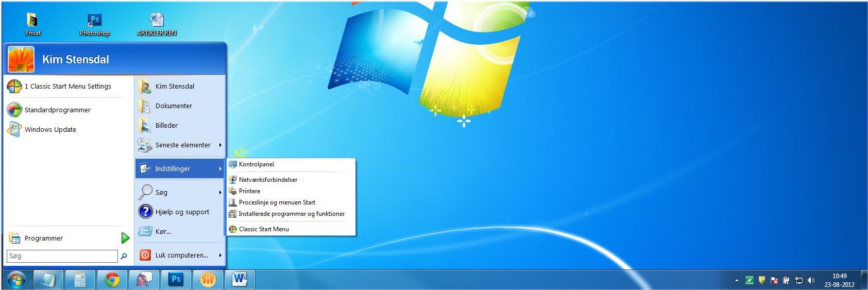Launch Calculator from the taskbar
The image size is (868, 290).
[x=80, y=280]
